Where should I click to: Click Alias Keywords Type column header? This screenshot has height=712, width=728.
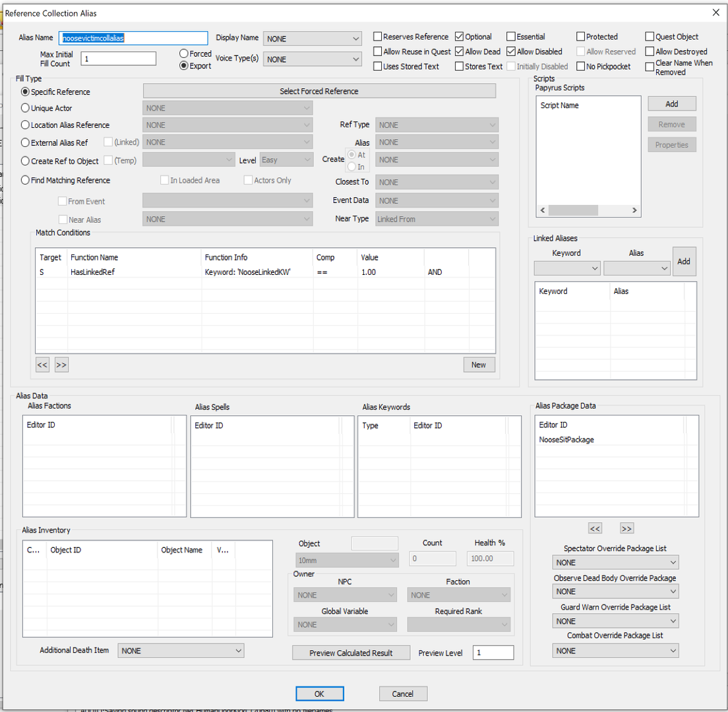point(384,426)
